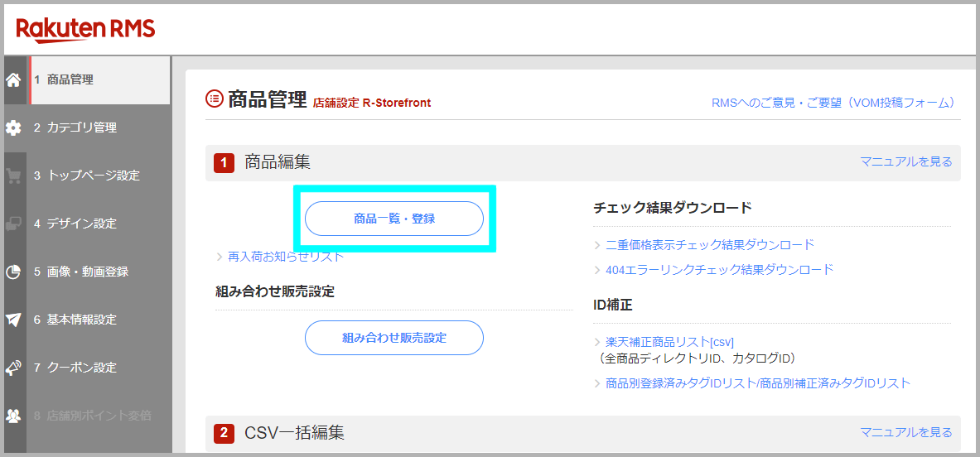This screenshot has height=457, width=980.
Task: Click the ID補正 heading
Action: tap(613, 305)
